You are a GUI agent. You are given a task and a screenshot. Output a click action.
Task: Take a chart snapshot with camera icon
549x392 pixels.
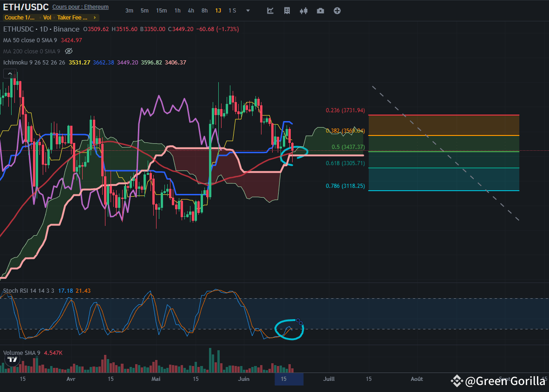320,11
